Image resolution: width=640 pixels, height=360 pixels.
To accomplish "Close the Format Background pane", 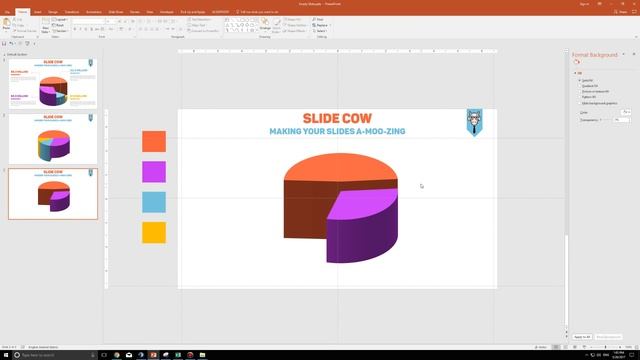I will [x=634, y=54].
